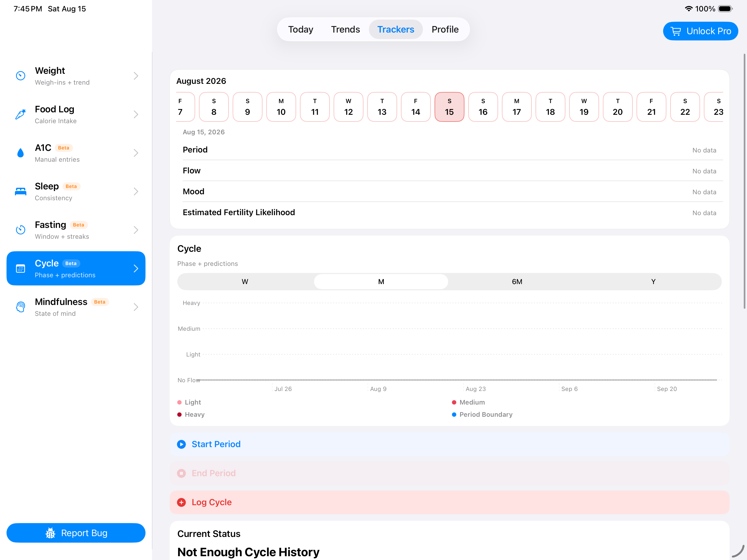Switch to the Today tab
The height and width of the screenshot is (560, 747).
(300, 29)
